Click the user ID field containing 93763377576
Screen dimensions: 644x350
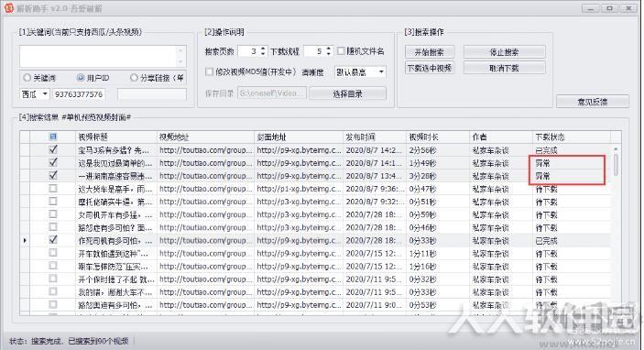click(79, 94)
